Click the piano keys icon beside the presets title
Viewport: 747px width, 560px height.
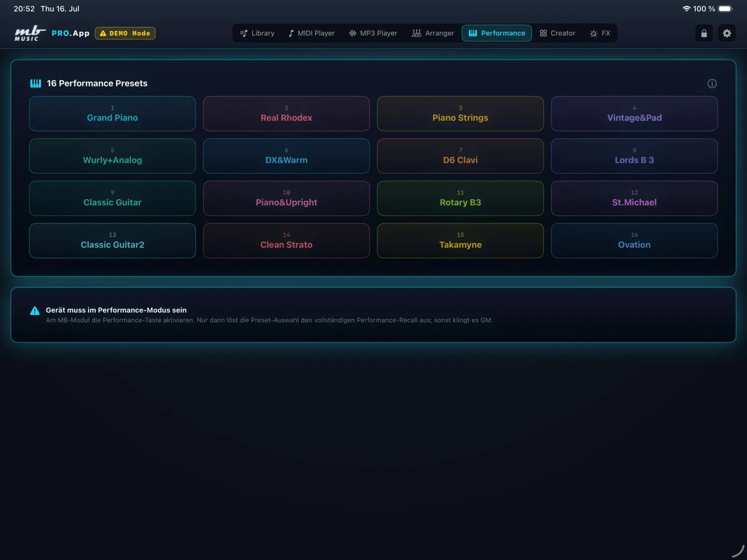[35, 84]
